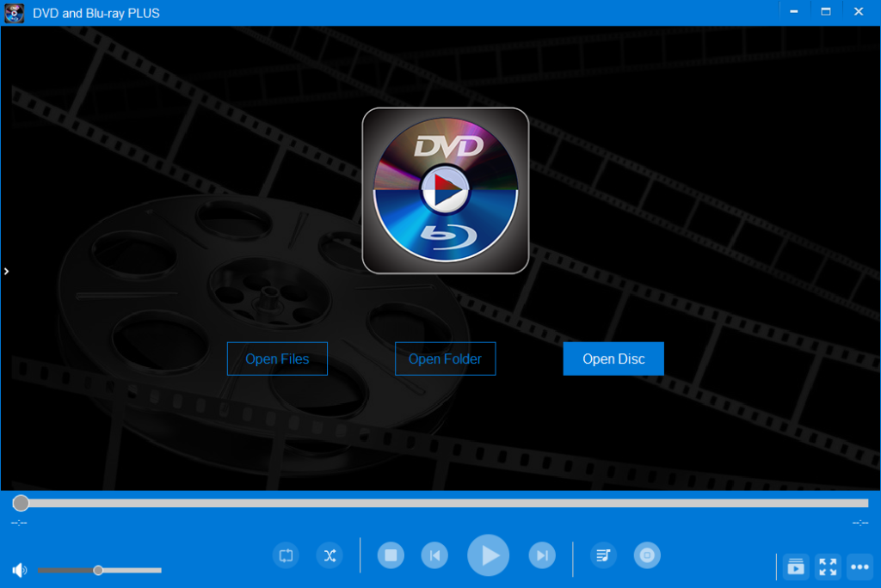
Task: Click the volume slider knob
Action: tap(98, 570)
